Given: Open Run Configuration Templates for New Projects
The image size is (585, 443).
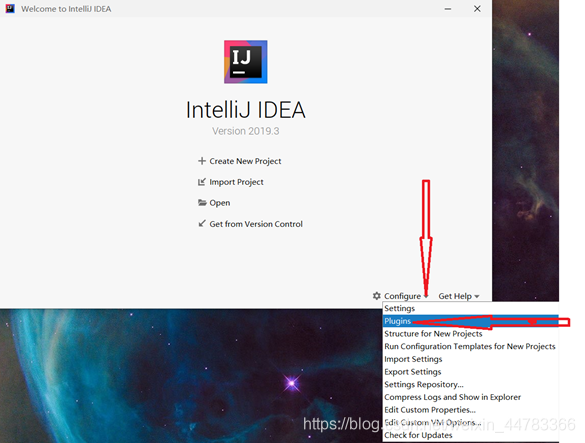Looking at the screenshot, I should coord(471,346).
